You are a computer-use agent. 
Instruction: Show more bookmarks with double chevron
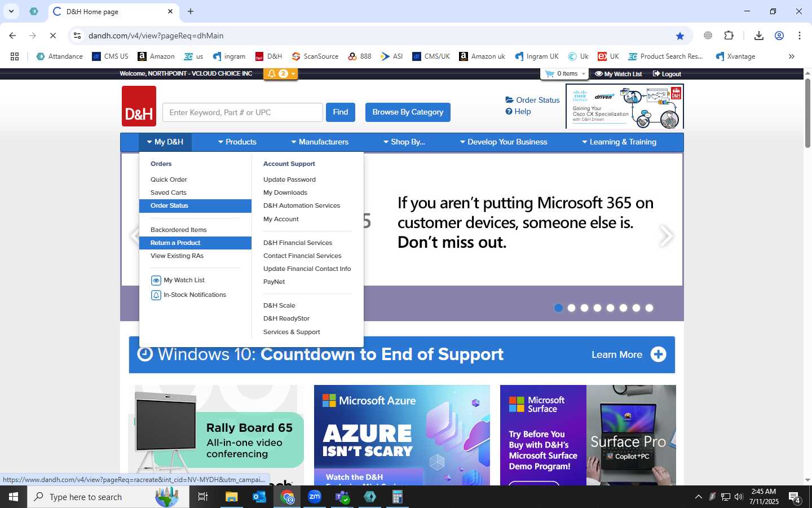[792, 56]
